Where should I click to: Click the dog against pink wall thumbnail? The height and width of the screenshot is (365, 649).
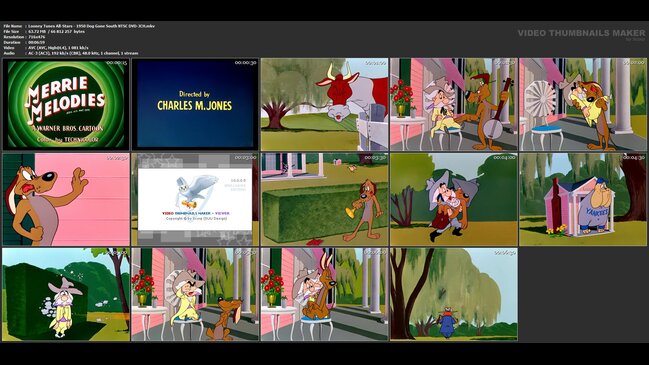click(x=66, y=199)
